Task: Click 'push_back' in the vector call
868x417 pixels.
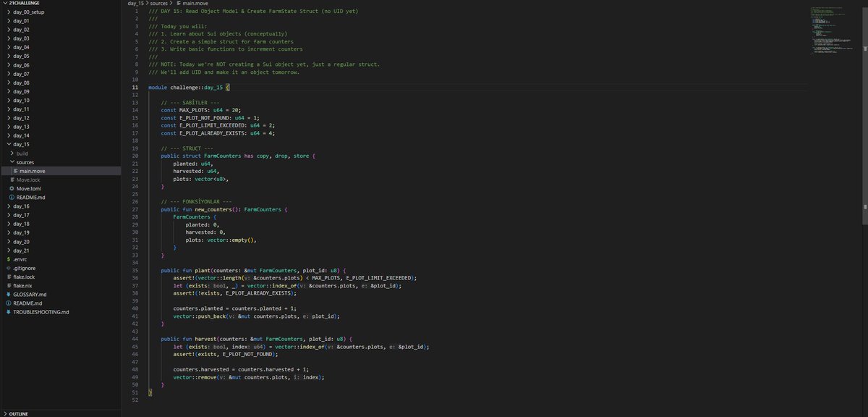Action: [210, 316]
